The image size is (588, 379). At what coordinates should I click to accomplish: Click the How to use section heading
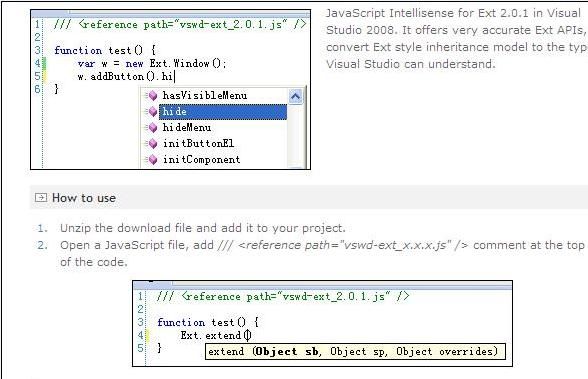coord(84,198)
